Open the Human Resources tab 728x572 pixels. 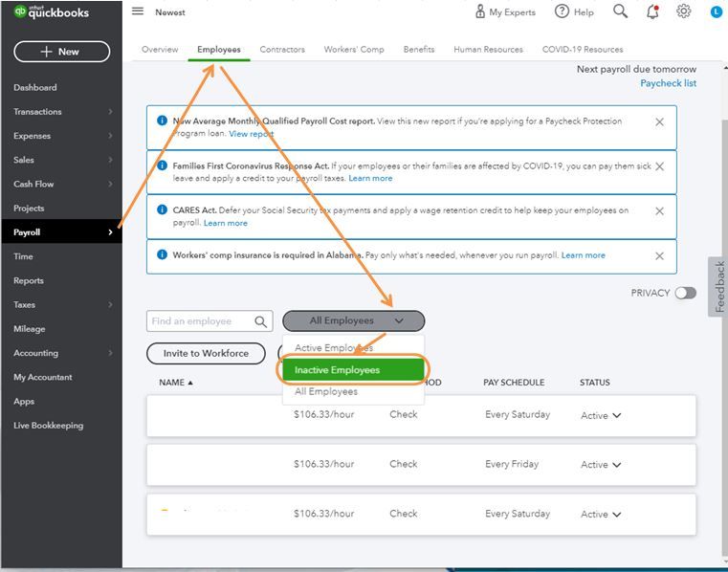coord(488,49)
